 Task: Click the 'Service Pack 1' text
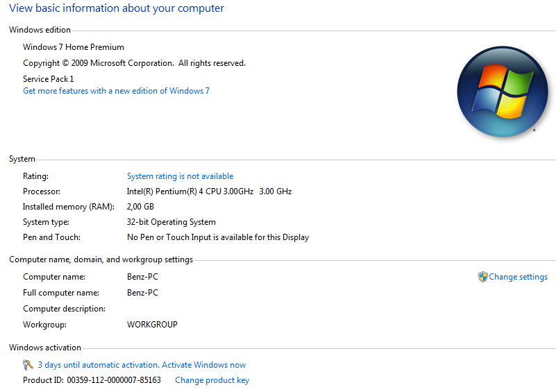[48, 78]
